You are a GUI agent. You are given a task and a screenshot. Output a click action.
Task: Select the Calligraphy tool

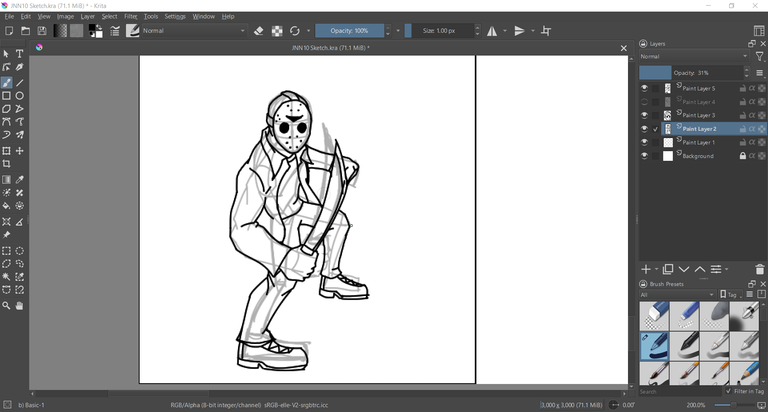coord(20,67)
